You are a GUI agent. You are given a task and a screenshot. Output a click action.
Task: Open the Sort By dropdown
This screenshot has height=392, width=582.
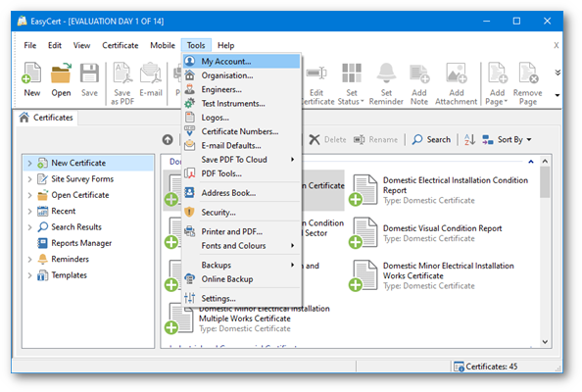click(x=507, y=139)
